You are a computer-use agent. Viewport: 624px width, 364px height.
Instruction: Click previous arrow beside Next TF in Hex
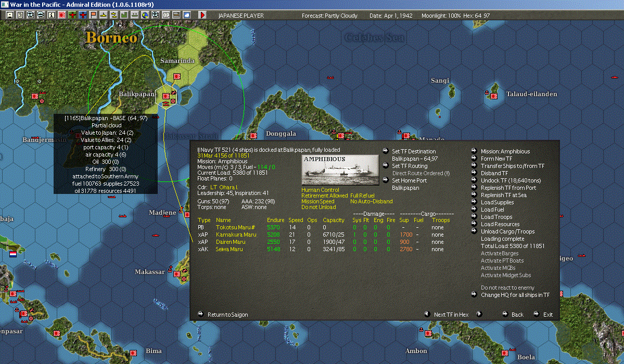427,314
